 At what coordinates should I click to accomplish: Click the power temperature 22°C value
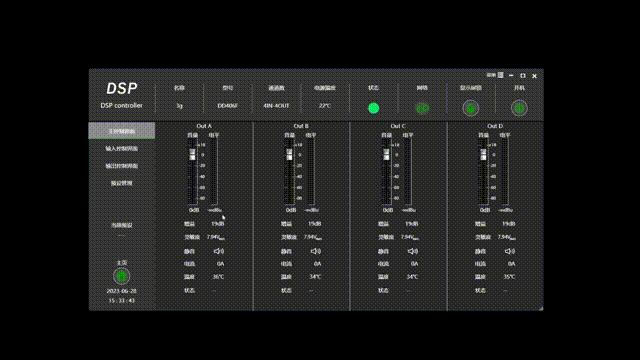325,106
